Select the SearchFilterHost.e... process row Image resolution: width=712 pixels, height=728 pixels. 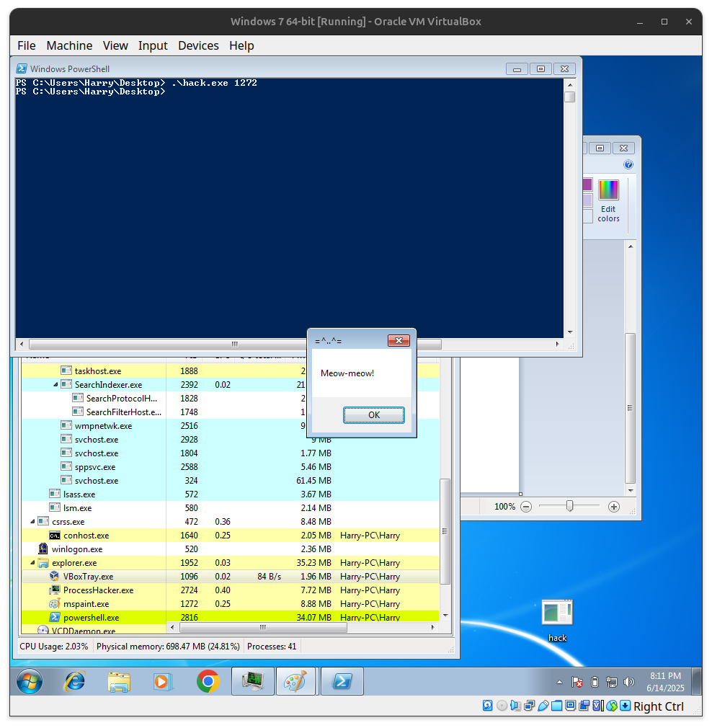tap(230, 412)
